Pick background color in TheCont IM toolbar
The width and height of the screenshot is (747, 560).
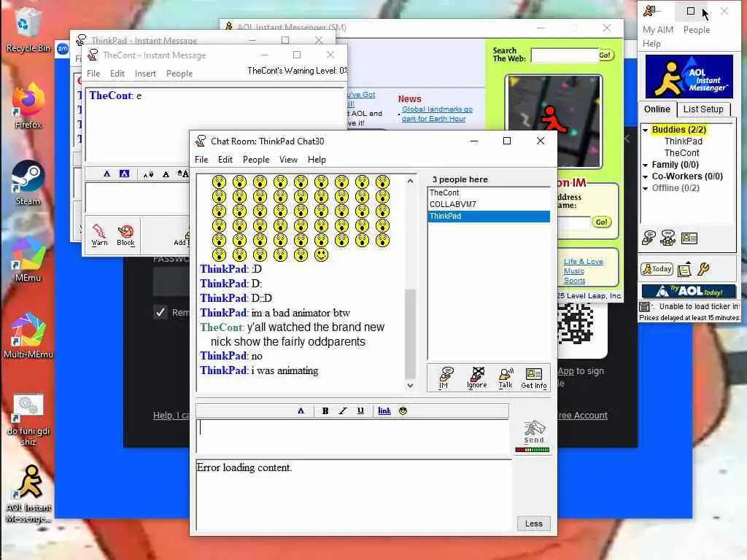124,174
